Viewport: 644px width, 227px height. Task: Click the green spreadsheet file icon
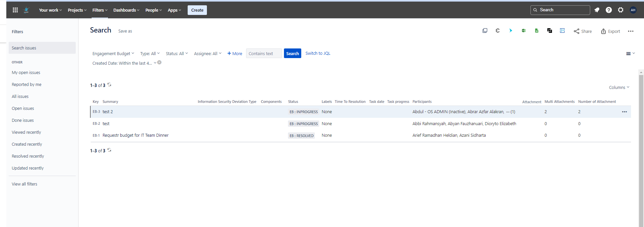pos(537,31)
